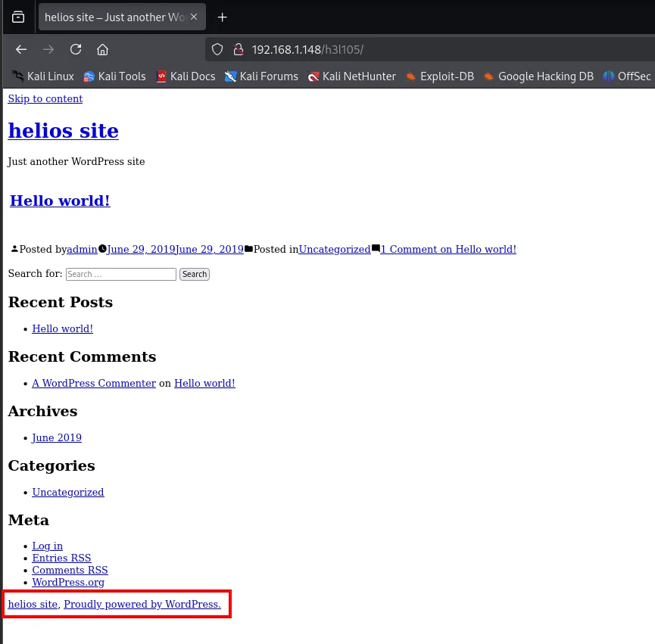Open the Entries RSS link

61,558
